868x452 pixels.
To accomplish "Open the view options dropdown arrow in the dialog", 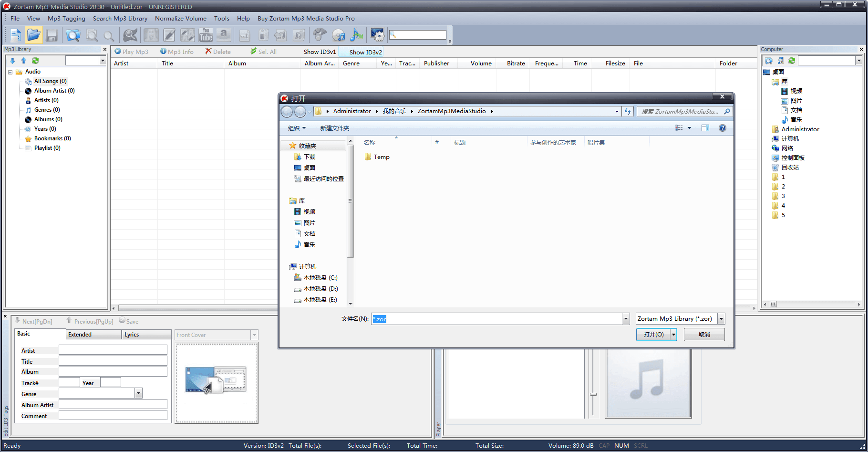I will tap(689, 128).
